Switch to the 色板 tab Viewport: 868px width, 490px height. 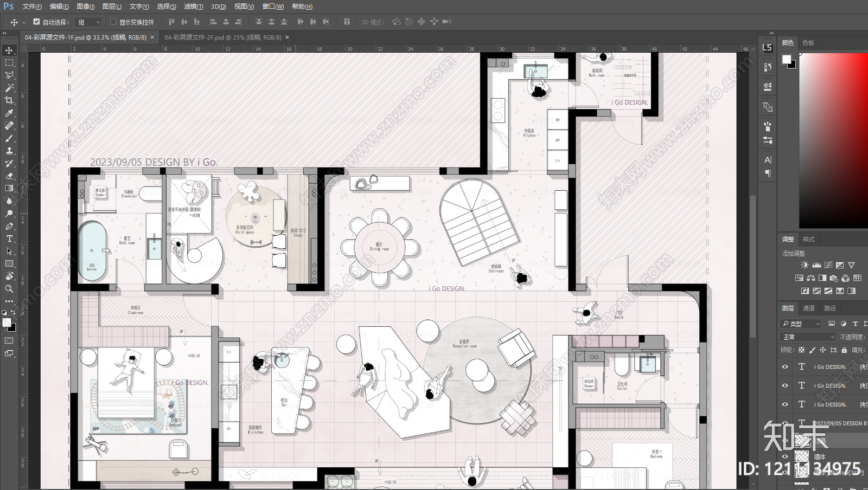point(808,43)
